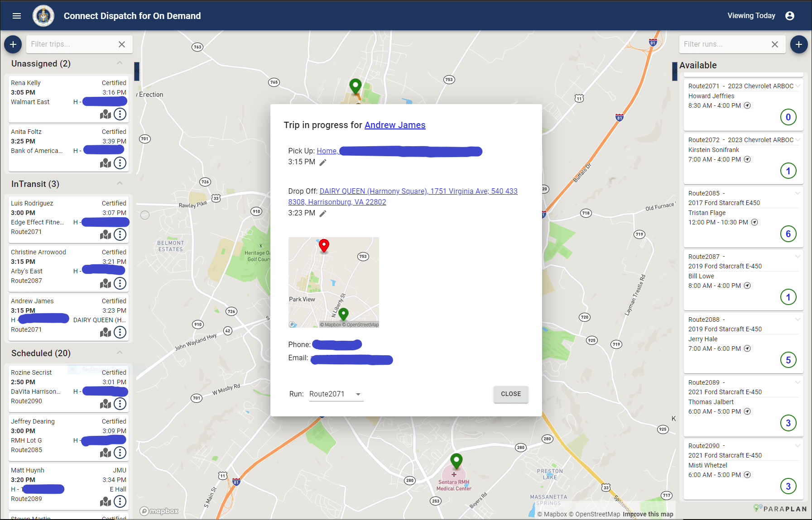This screenshot has width=812, height=520.
Task: Click Walmart East pickup location text
Action: [30, 102]
